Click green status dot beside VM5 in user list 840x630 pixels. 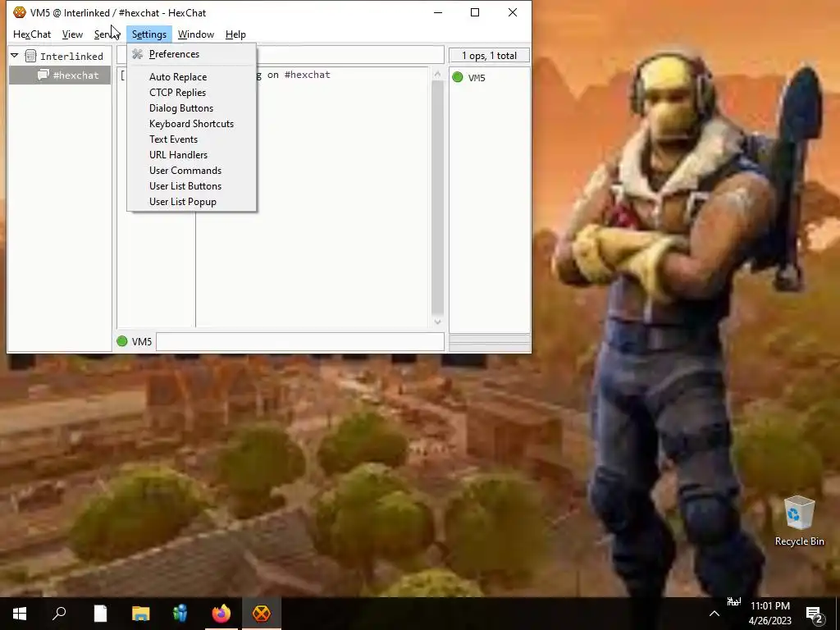tap(458, 77)
